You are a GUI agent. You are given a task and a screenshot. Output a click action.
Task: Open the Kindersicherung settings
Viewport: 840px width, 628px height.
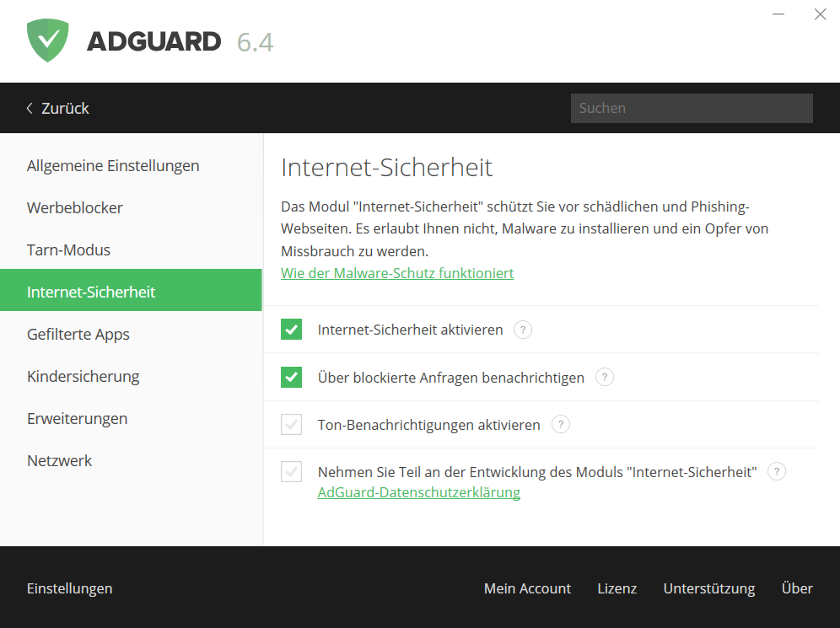point(83,376)
